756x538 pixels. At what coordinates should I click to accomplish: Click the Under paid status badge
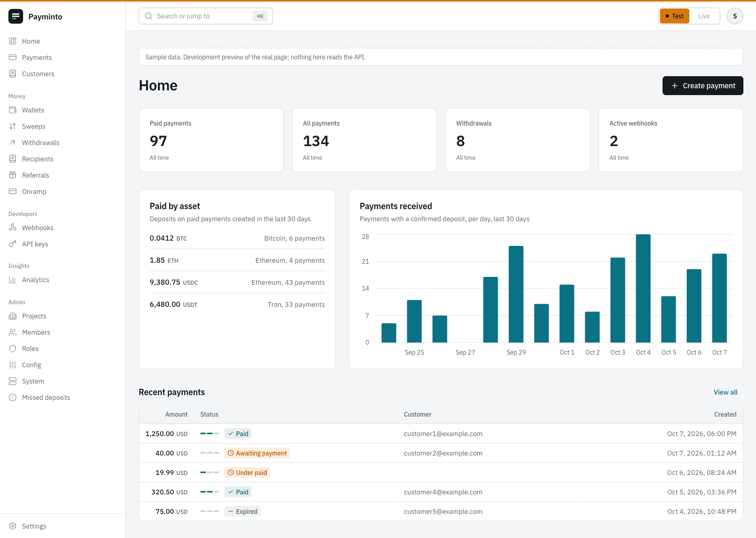coord(247,472)
